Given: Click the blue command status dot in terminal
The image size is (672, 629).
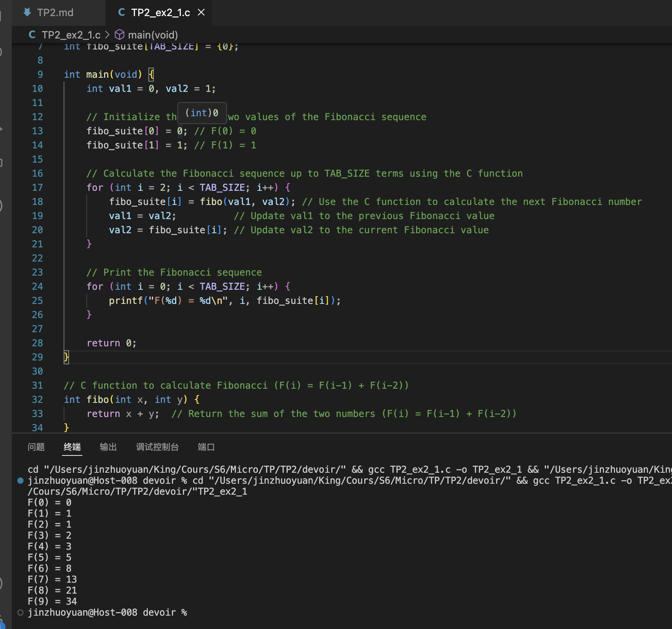Looking at the screenshot, I should pos(20,481).
